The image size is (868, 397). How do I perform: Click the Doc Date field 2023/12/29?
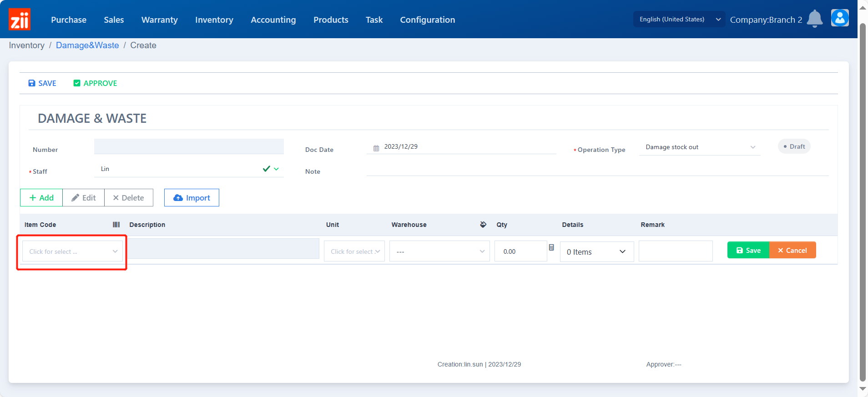click(461, 146)
